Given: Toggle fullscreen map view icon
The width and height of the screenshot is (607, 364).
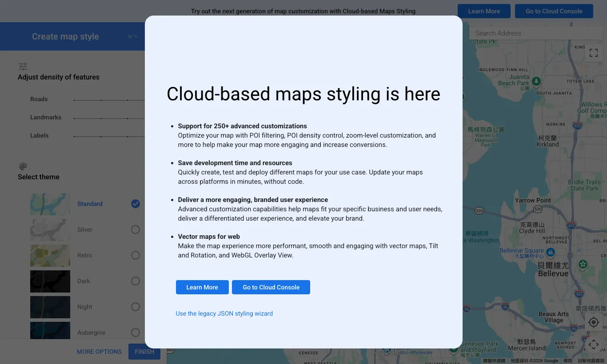Looking at the screenshot, I should [594, 53].
